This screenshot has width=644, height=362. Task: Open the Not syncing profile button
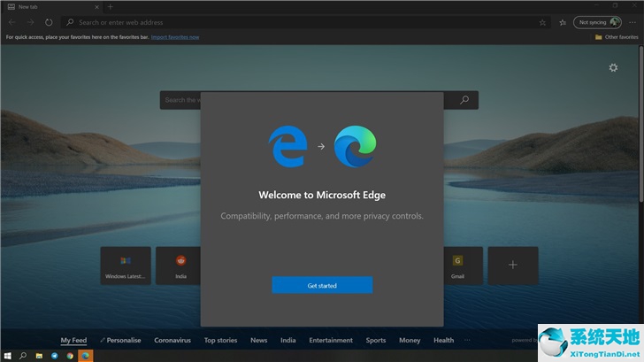[598, 22]
